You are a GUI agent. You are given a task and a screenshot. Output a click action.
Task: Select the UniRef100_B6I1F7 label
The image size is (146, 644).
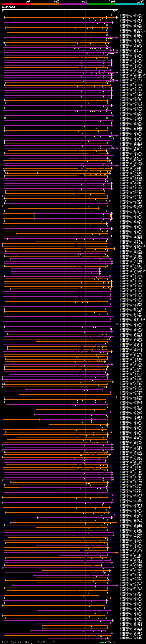(x=131, y=633)
